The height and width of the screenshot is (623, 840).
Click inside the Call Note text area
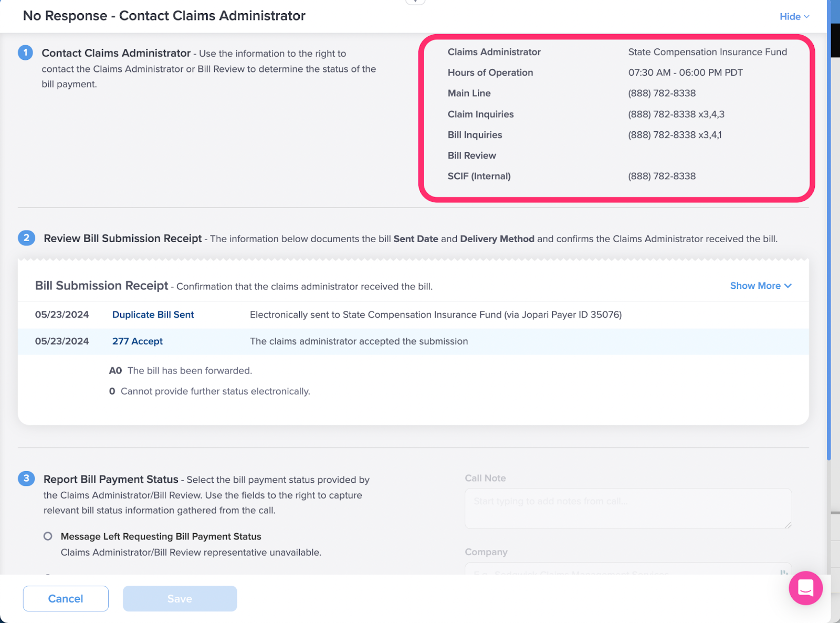click(x=627, y=508)
